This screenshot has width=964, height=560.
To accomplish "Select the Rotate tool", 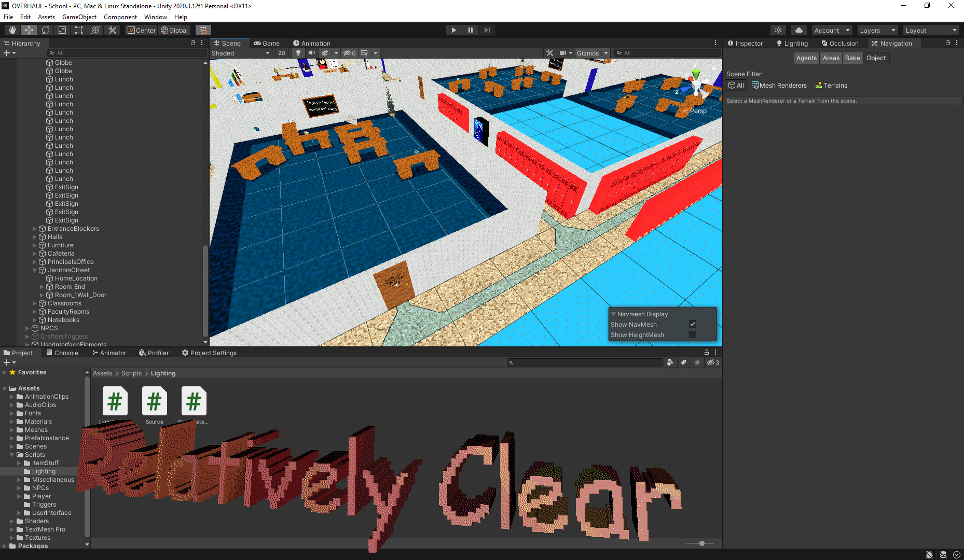I will point(46,30).
